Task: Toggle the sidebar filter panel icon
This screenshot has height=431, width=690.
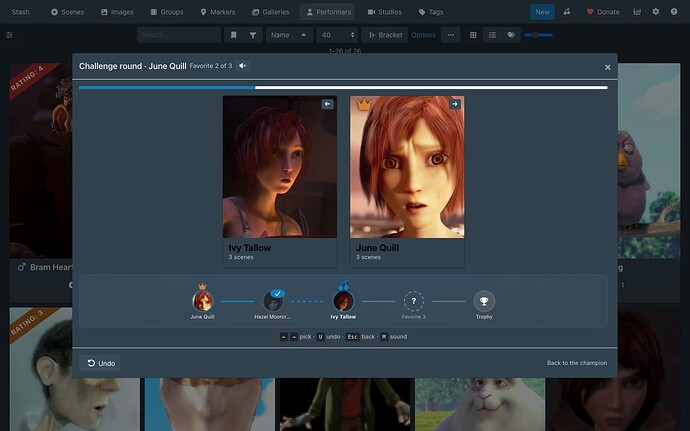Action: tap(10, 35)
